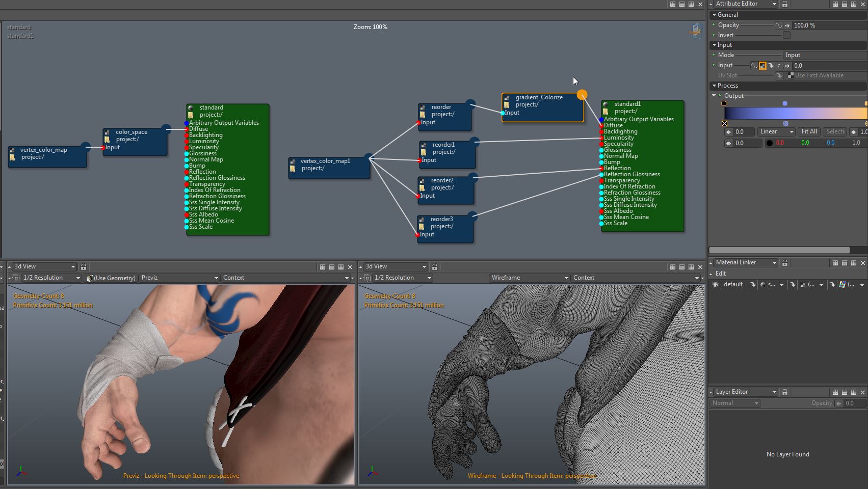Collapse the General section
Viewport: 868px width, 489px height.
point(715,15)
